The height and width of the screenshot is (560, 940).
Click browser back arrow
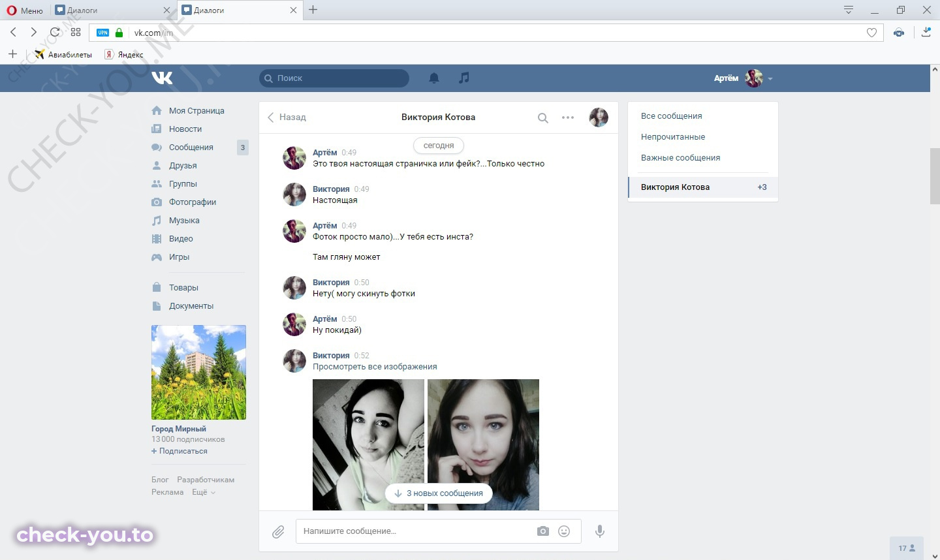[13, 32]
